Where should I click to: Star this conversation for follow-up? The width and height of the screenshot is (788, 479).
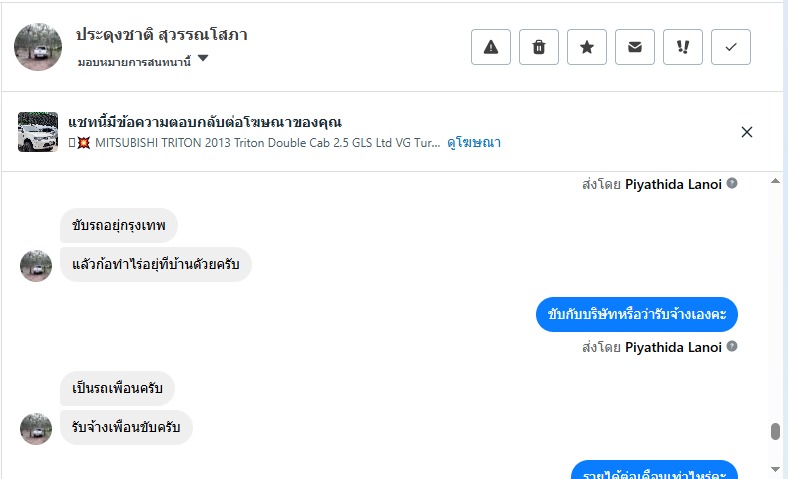pos(587,47)
